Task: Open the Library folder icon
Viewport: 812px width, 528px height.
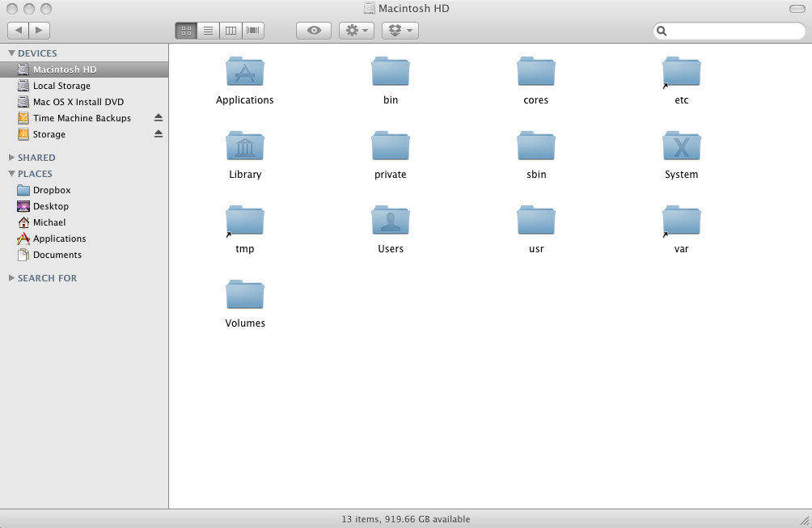Action: (x=244, y=146)
